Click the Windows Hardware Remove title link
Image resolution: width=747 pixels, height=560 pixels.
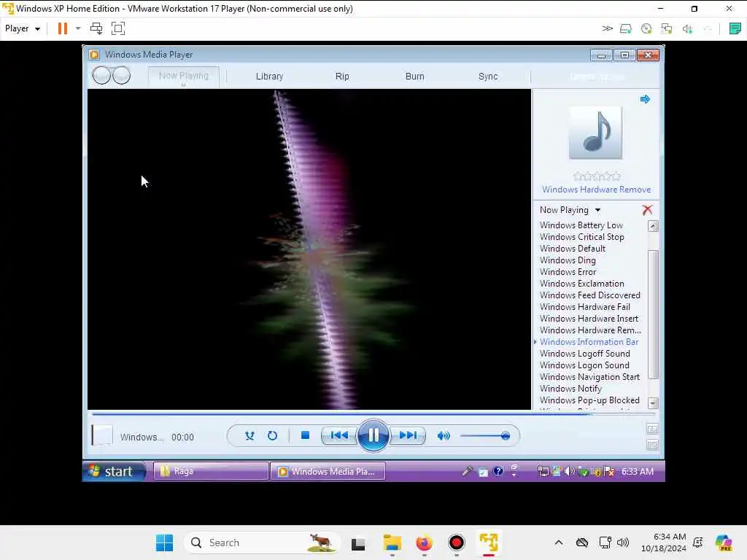[x=597, y=190]
